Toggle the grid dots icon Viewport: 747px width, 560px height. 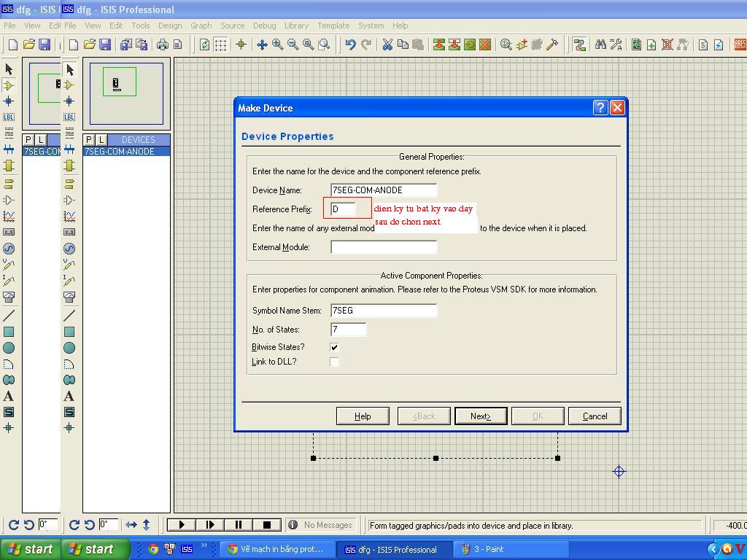[220, 44]
